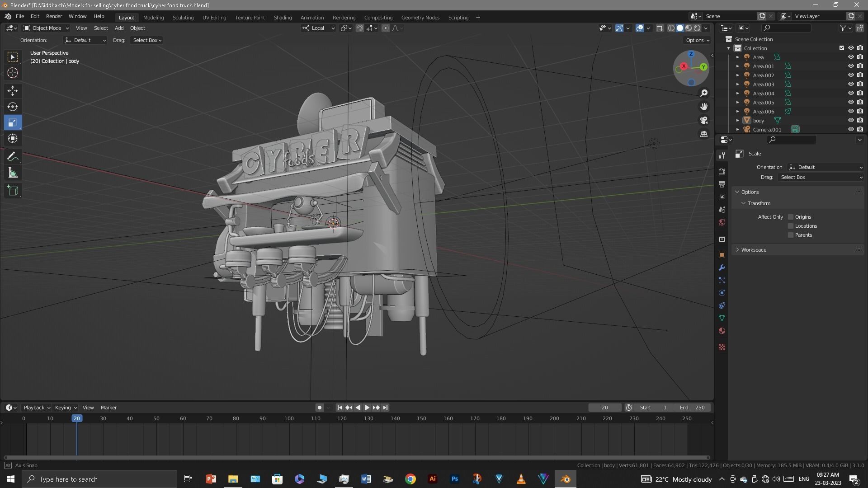The image size is (868, 488).
Task: Switch to the Sculpting workspace tab
Action: pos(183,18)
